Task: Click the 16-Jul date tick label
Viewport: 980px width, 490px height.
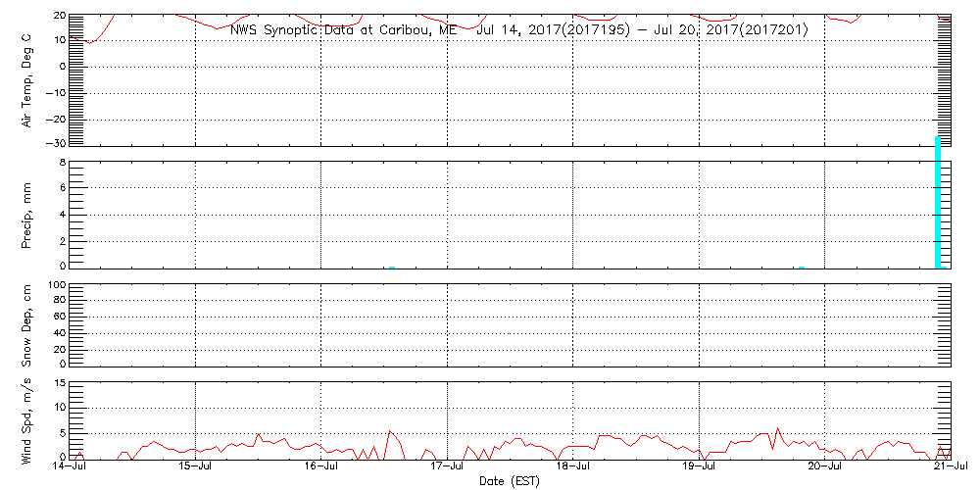Action: pos(321,467)
